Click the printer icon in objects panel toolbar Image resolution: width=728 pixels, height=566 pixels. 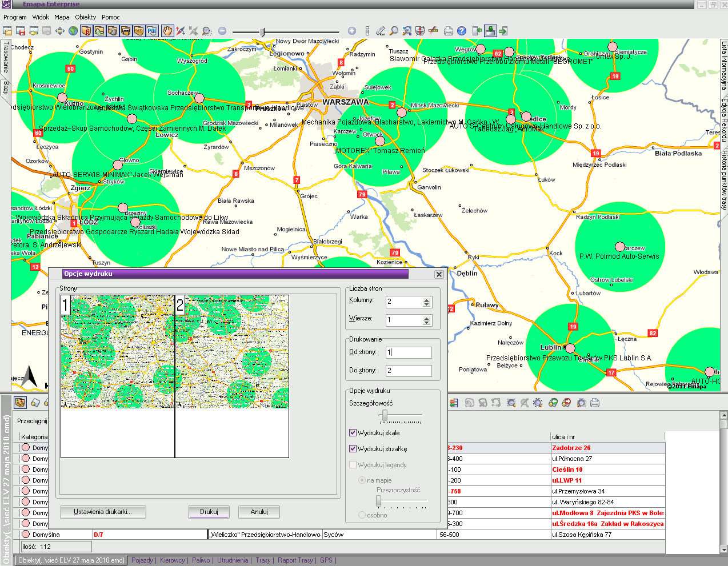(x=594, y=403)
